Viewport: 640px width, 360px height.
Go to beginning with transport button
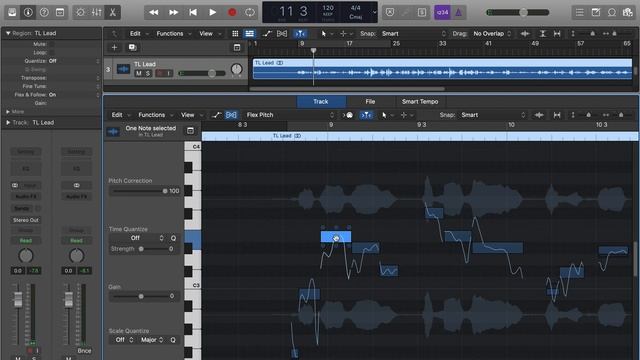click(193, 12)
